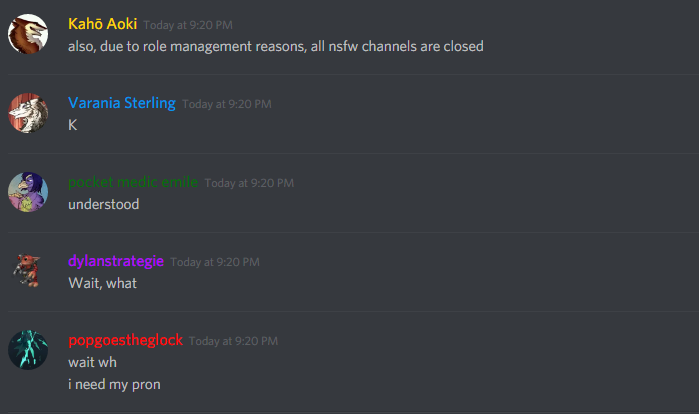
Task: Select the "understood" message
Action: (103, 205)
